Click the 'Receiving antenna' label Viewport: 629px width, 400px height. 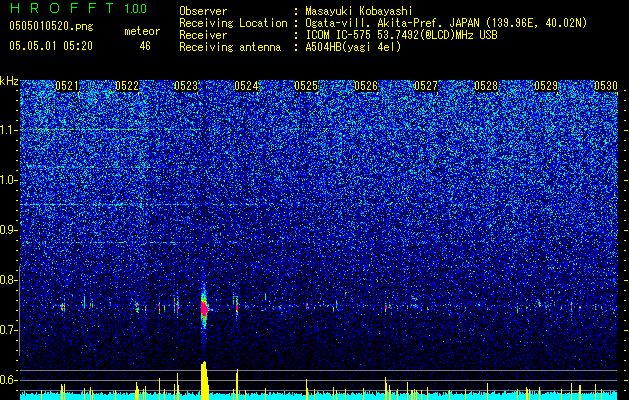point(230,47)
